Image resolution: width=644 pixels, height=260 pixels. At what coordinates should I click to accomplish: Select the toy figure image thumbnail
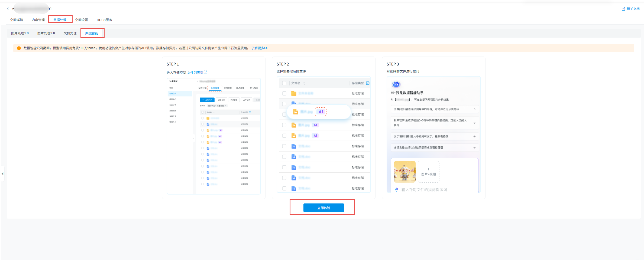(x=404, y=172)
